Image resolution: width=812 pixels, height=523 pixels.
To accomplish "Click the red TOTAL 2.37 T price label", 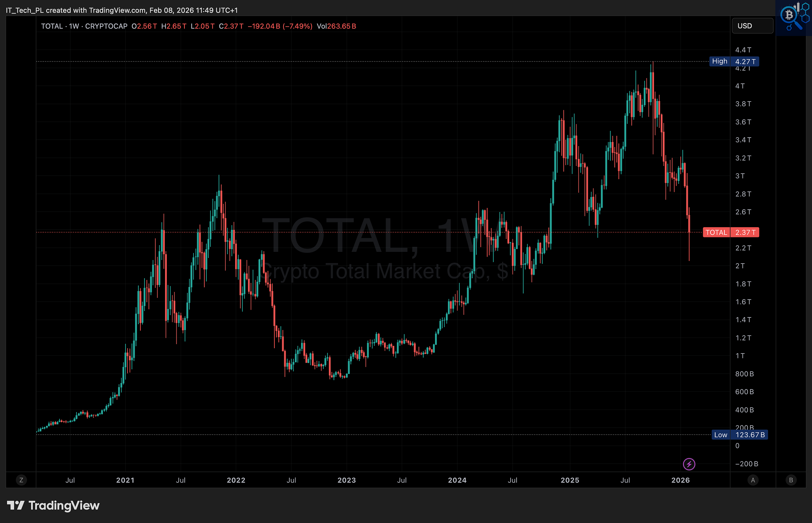I will [x=731, y=232].
